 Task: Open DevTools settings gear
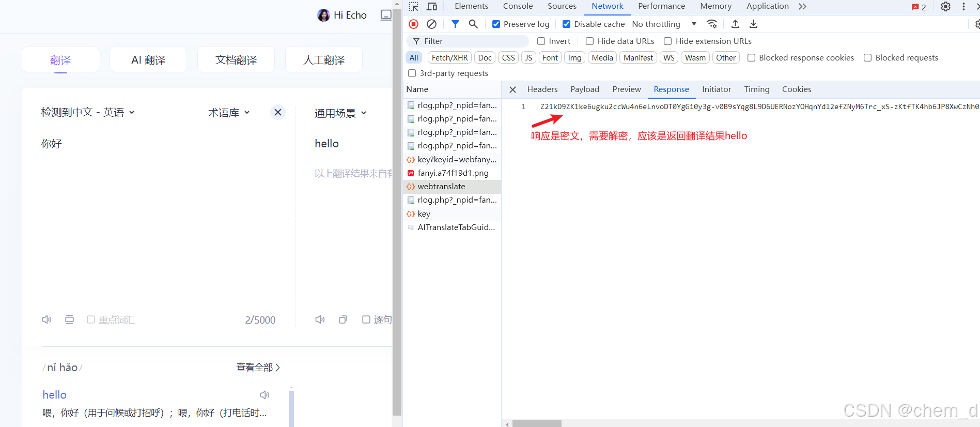945,7
